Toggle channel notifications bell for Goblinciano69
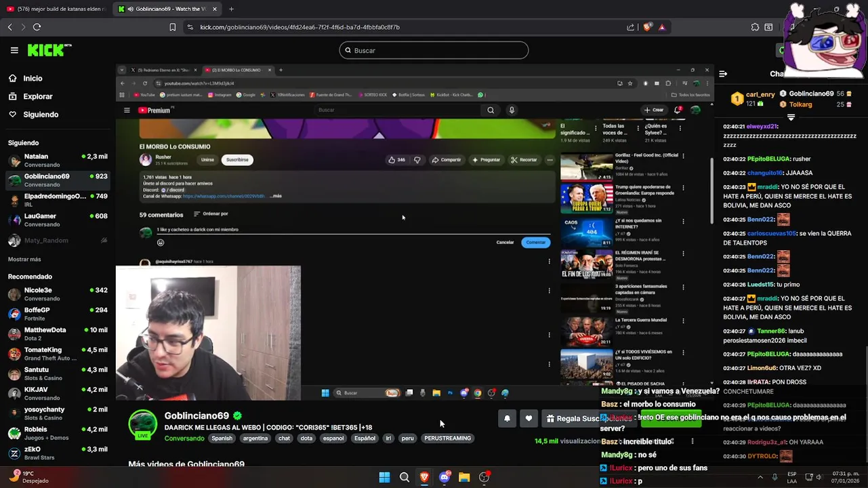868x488 pixels. coord(507,419)
